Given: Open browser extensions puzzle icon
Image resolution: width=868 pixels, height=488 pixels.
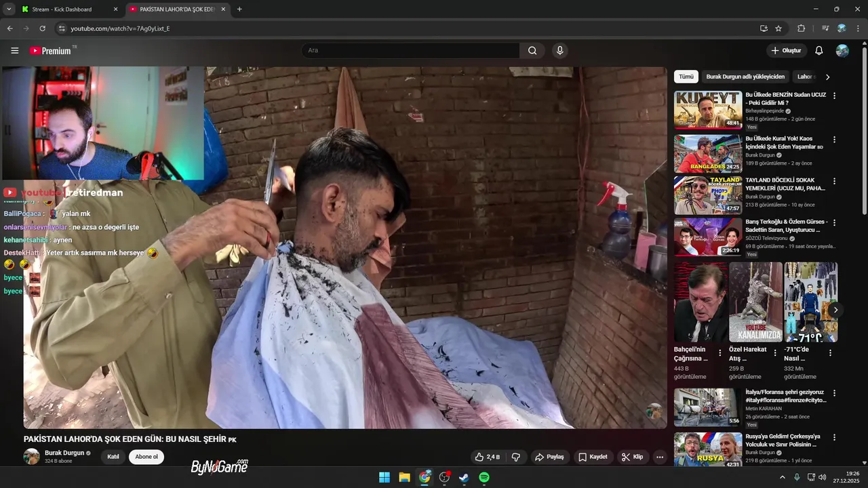Looking at the screenshot, I should [x=802, y=28].
